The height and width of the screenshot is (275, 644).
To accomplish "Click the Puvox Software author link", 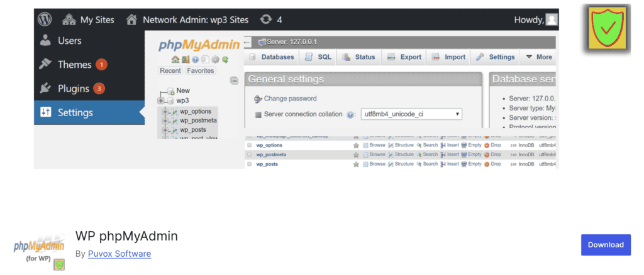I will point(119,254).
